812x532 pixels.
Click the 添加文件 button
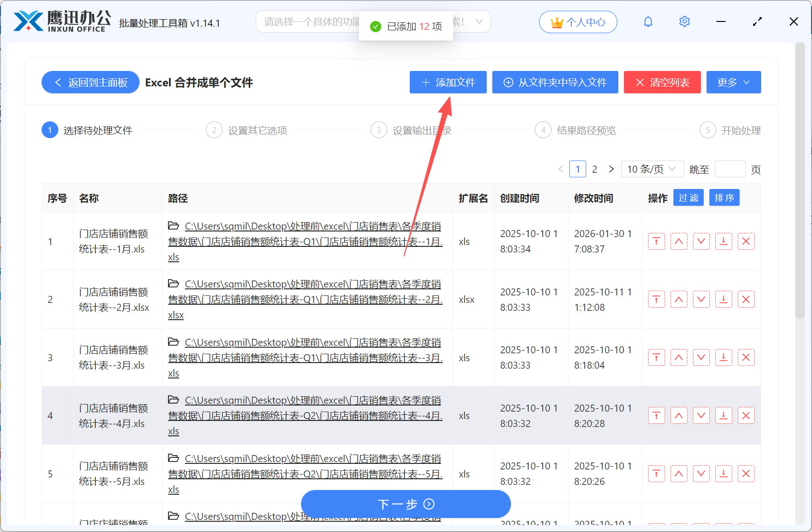coord(448,82)
